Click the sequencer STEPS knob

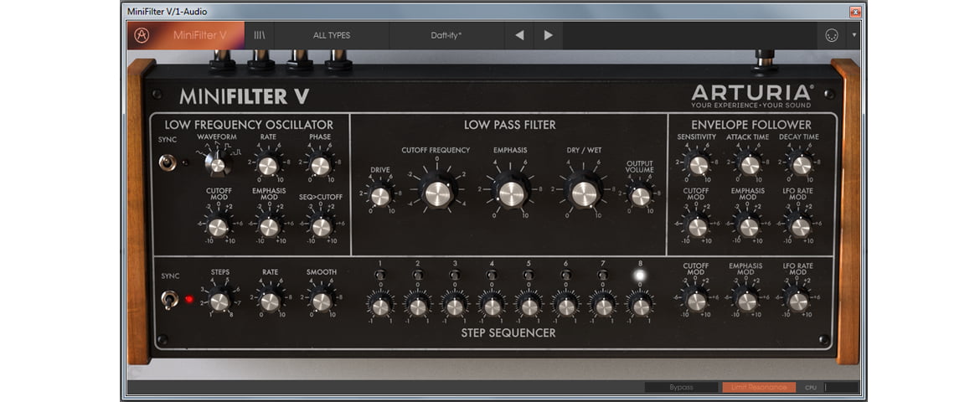[219, 302]
